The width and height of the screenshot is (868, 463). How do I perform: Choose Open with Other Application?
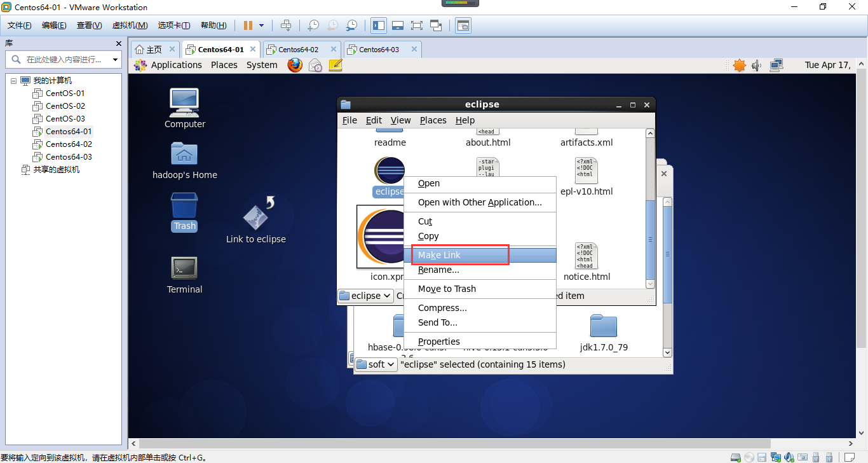[480, 202]
